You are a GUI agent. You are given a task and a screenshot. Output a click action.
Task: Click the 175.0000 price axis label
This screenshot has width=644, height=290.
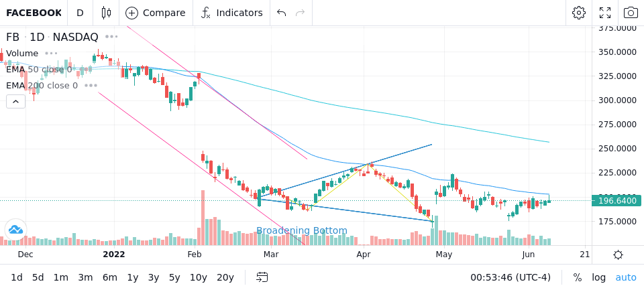(x=617, y=222)
